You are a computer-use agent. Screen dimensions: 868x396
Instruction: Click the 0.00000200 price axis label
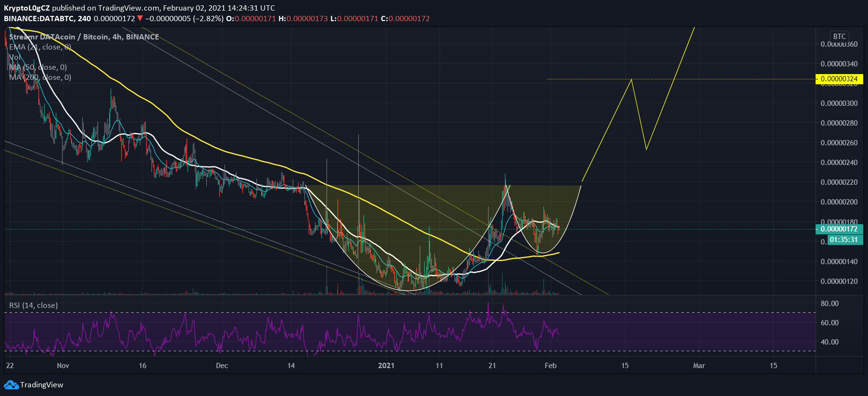839,202
